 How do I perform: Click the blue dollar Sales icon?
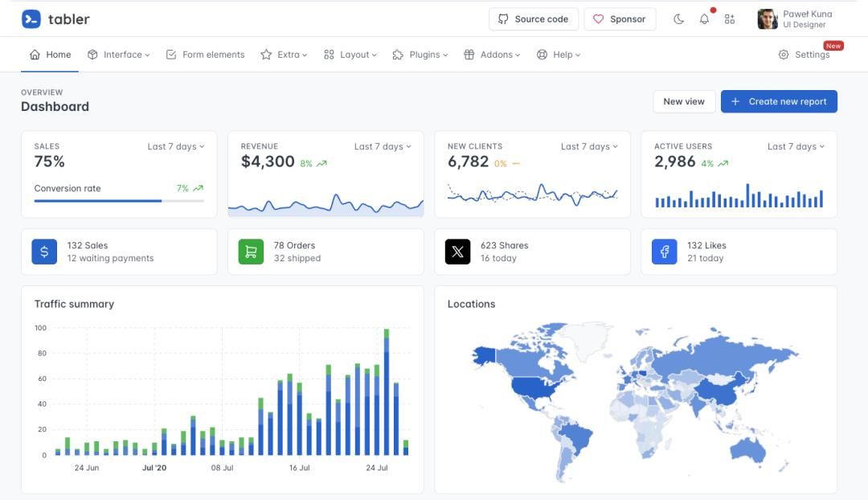[44, 252]
